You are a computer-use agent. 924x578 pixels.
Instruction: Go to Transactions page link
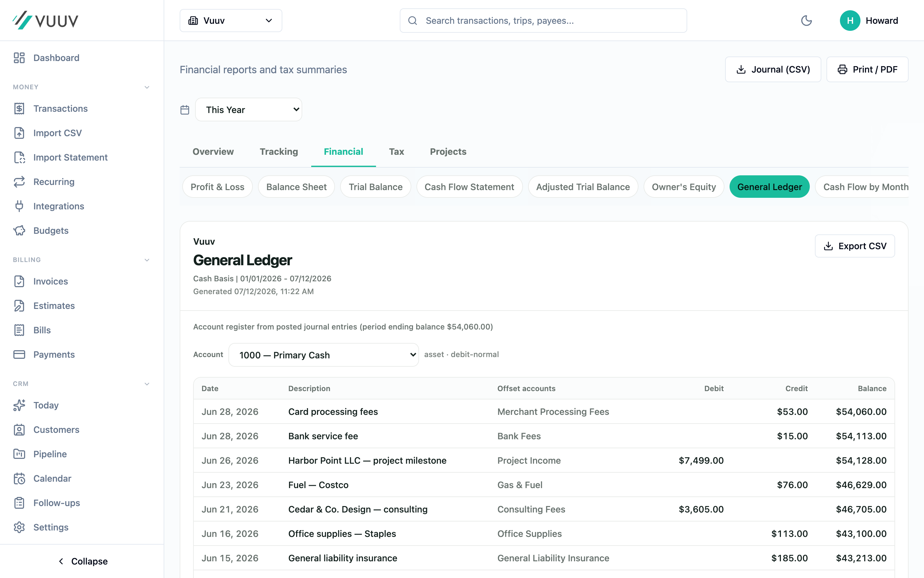pyautogui.click(x=60, y=109)
